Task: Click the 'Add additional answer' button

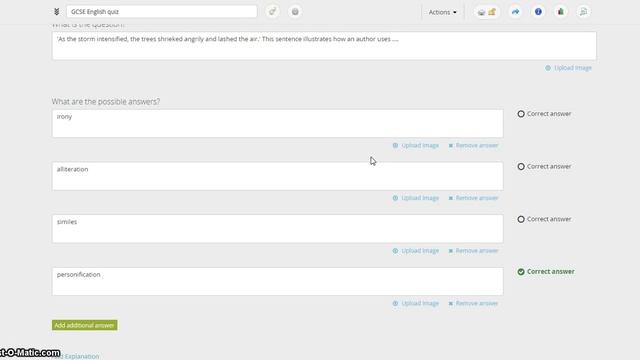Action: (84, 325)
